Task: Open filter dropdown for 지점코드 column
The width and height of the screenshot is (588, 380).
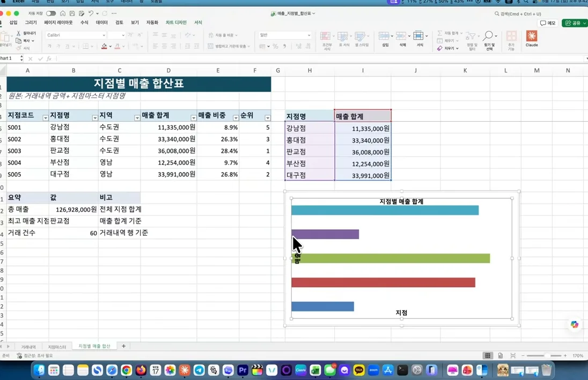Action: (x=46, y=118)
